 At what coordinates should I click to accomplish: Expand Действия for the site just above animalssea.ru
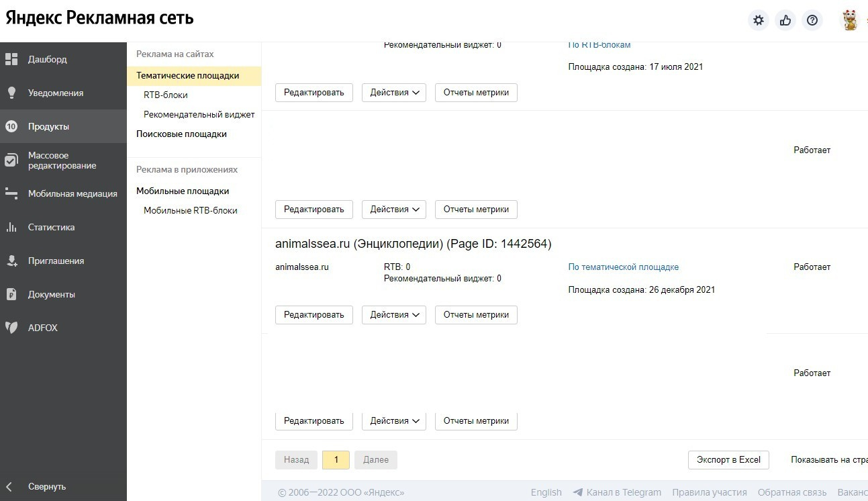(x=394, y=210)
